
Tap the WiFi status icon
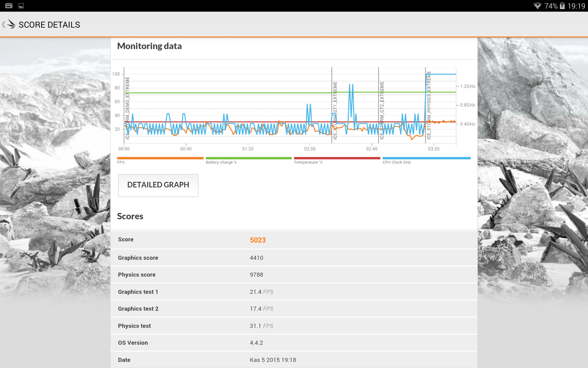[x=537, y=6]
